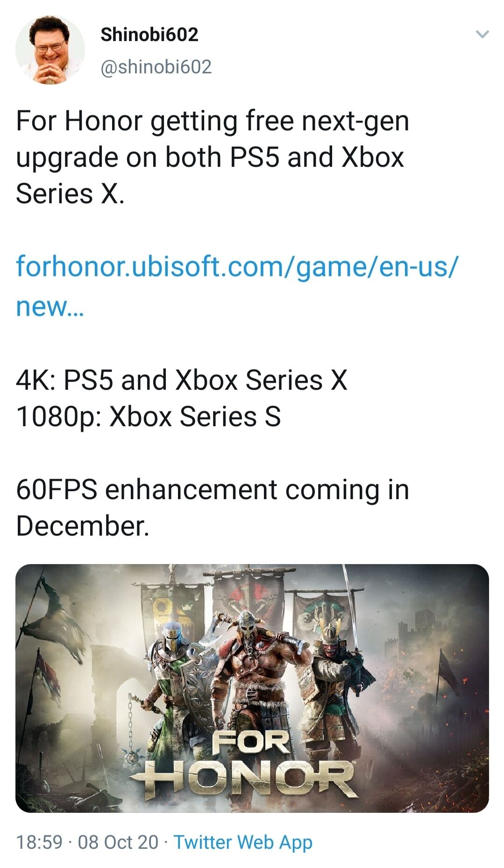Image resolution: width=504 pixels, height=868 pixels.
Task: Click the "4K: PS5 and Xbox Series X" line
Action: pyautogui.click(x=182, y=380)
